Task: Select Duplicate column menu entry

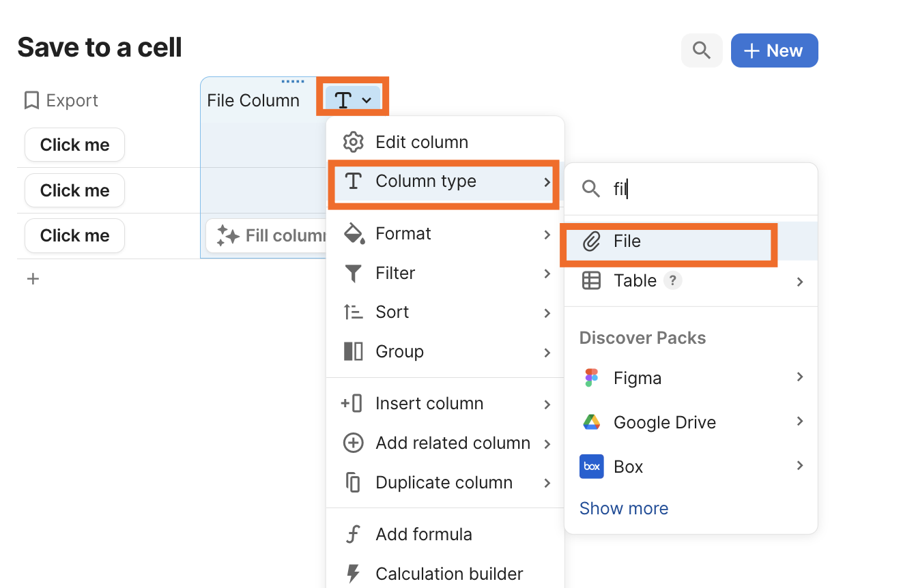Action: point(444,482)
